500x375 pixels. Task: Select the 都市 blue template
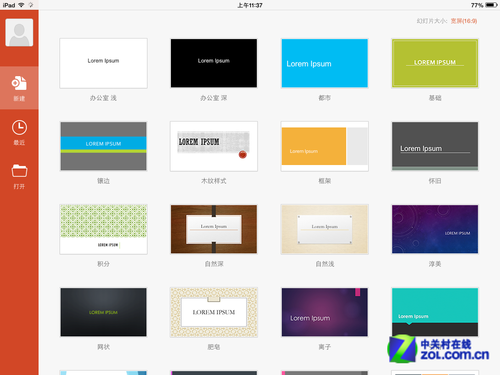point(324,63)
